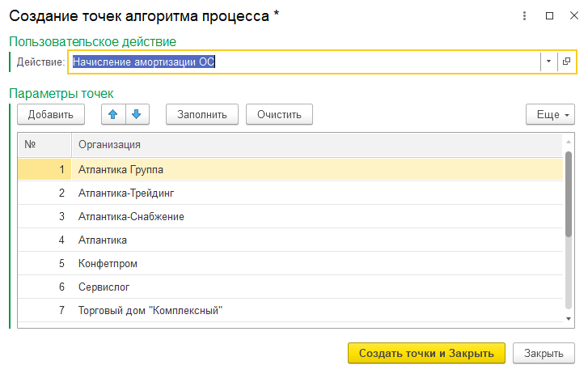Open the selected Действие value form
Viewport: 588px width, 374px height.
point(566,62)
